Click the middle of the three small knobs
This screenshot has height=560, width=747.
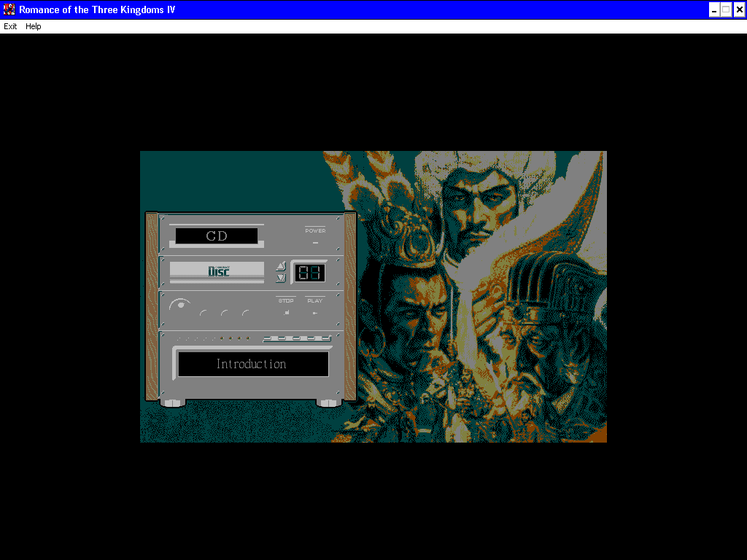(225, 314)
